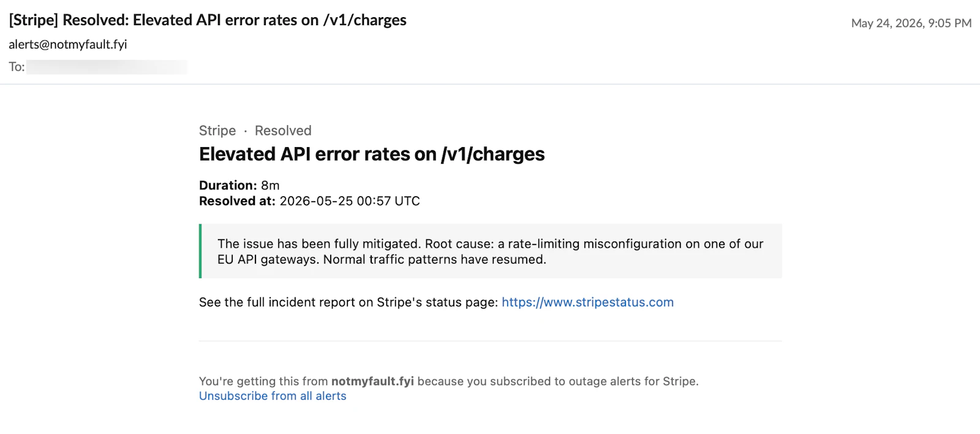Click the Elevated API error rates heading
The image size is (980, 434).
(372, 154)
